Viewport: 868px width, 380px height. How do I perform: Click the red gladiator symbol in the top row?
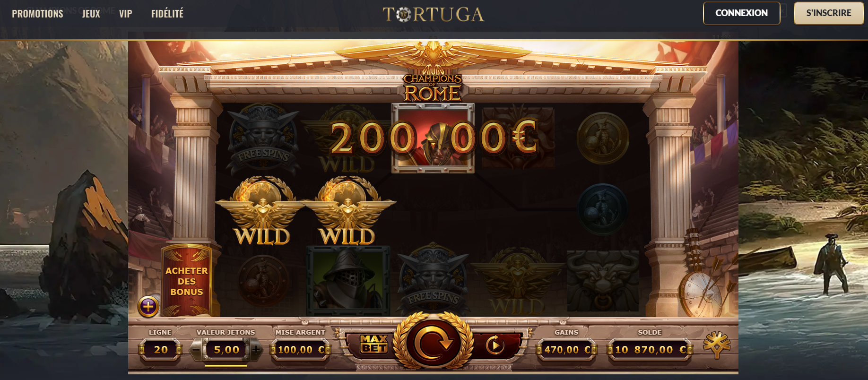433,138
